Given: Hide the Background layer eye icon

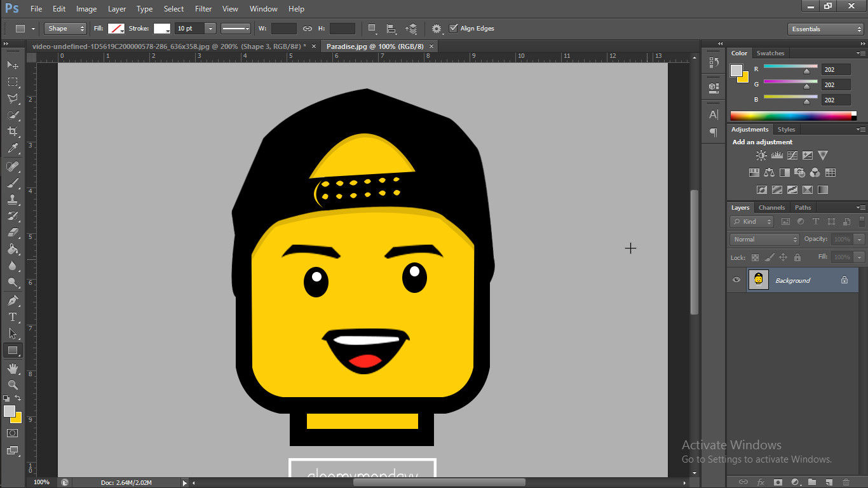Looking at the screenshot, I should click(736, 280).
